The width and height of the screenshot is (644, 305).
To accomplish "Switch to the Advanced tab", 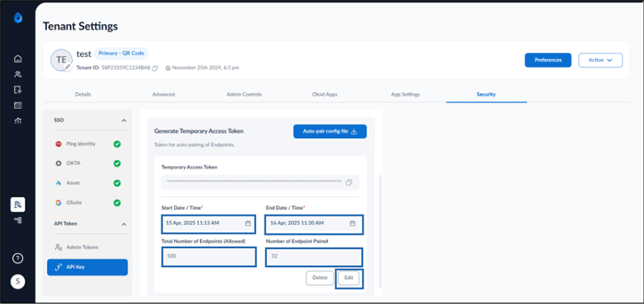I will point(163,95).
